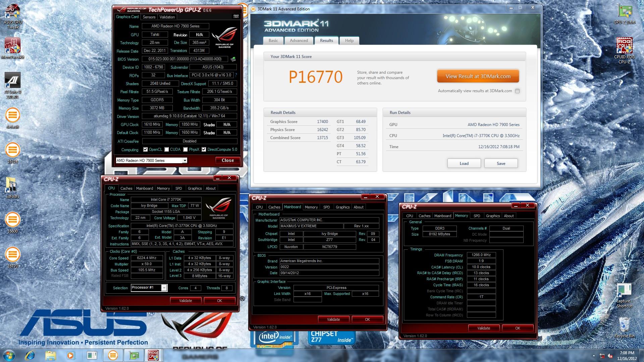Open the Advanced tab in 3DMark 11
Image resolution: width=644 pixels, height=362 pixels.
tap(299, 41)
